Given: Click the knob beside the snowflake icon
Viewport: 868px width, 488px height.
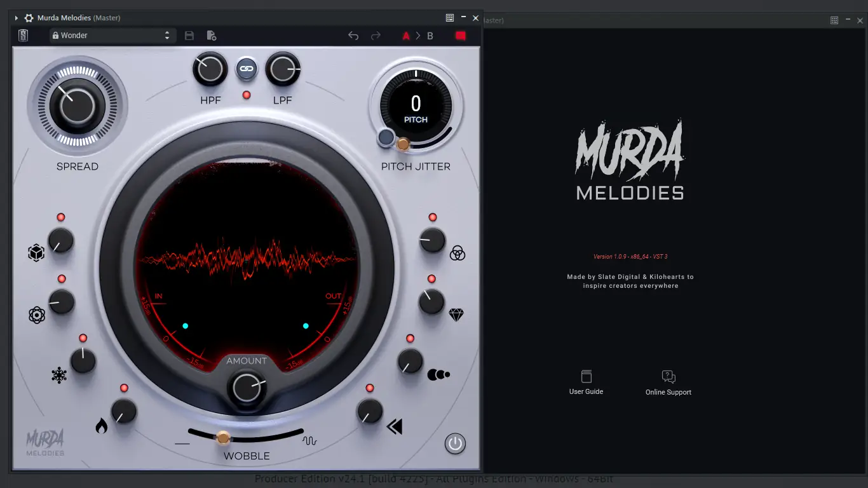Looking at the screenshot, I should [83, 361].
